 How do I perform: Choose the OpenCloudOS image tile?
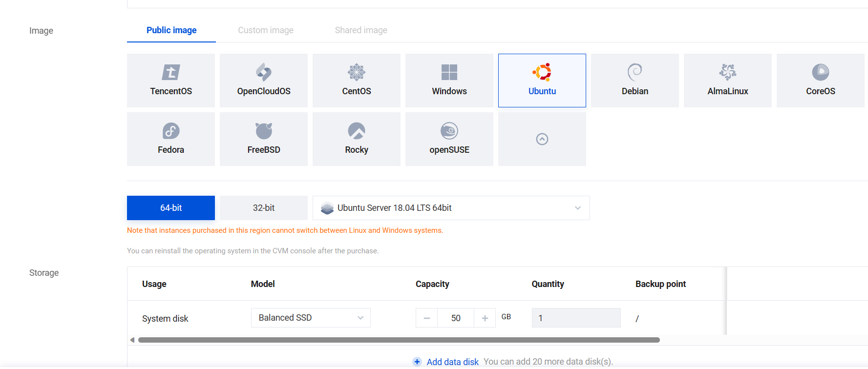click(264, 81)
